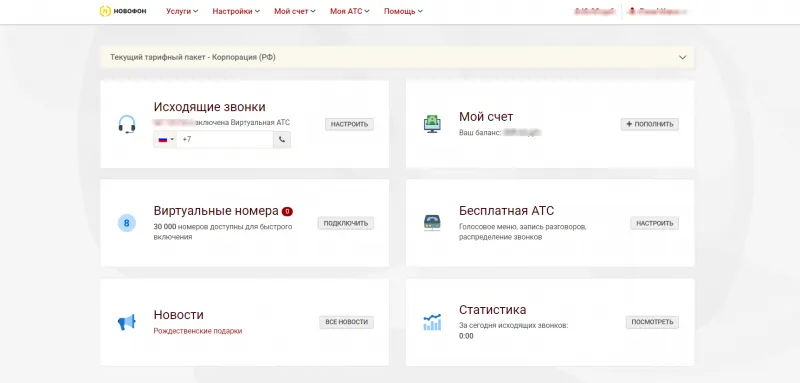Click the red 0 badge
The width and height of the screenshot is (800, 383).
click(287, 211)
